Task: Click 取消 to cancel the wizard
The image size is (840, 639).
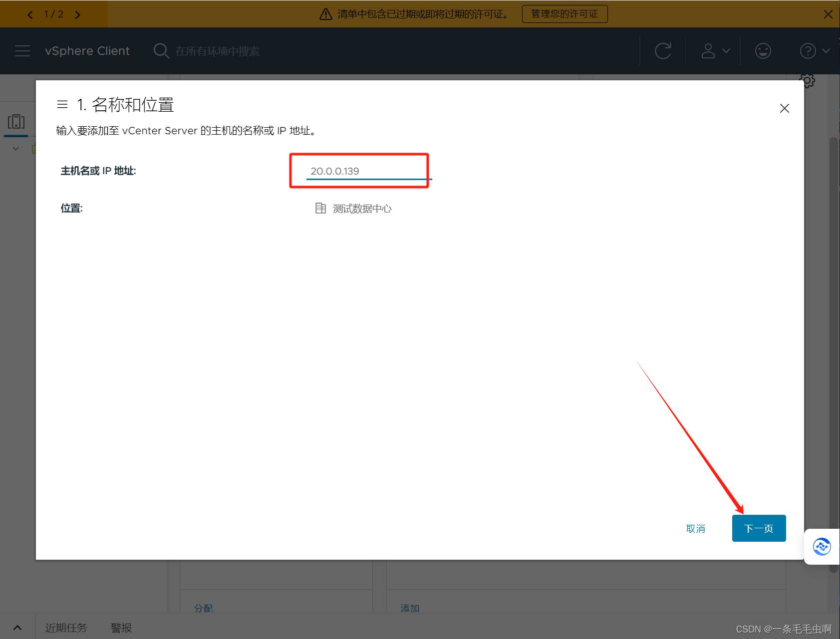Action: coord(695,528)
